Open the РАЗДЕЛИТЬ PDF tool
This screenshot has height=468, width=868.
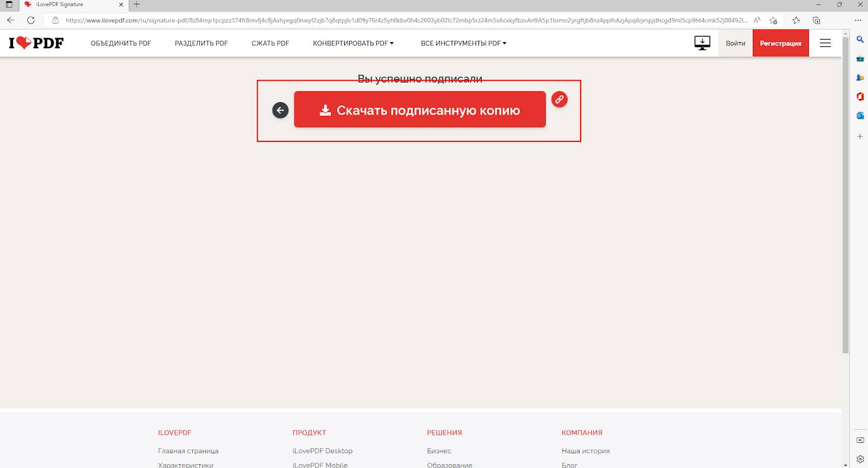(201, 43)
